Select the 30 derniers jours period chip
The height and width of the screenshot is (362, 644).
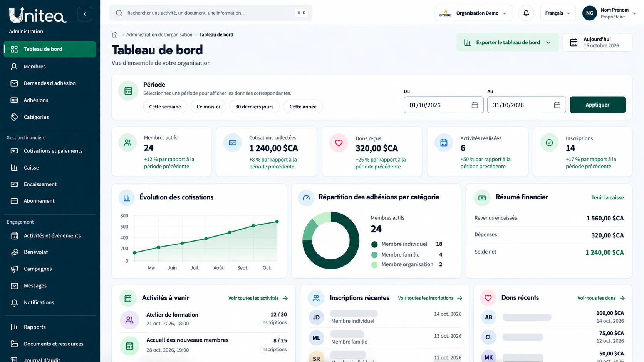coord(254,107)
